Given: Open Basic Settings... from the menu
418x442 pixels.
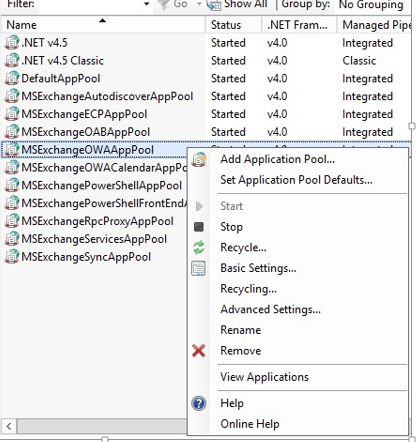Looking at the screenshot, I should [258, 268].
